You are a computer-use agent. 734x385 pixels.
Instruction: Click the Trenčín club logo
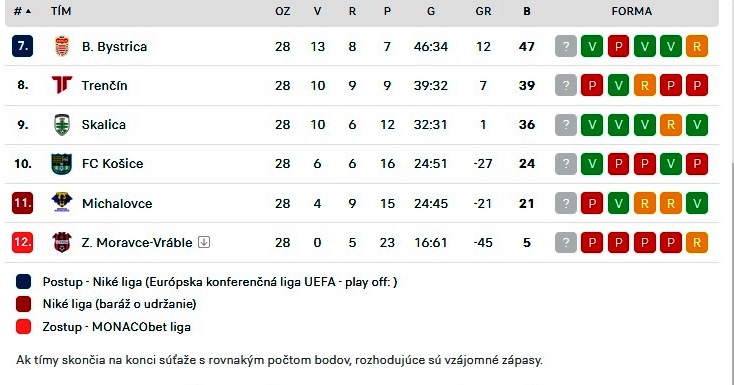coord(62,85)
